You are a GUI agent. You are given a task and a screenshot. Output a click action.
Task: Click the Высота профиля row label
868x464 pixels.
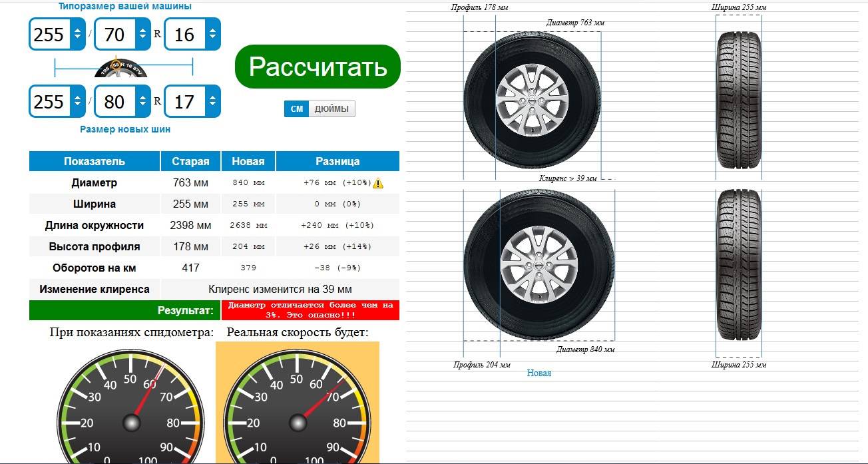click(x=95, y=246)
